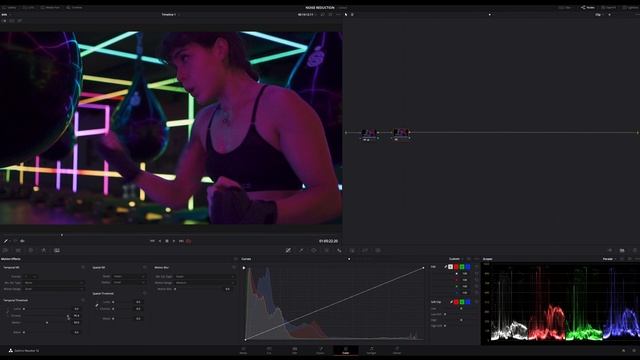Toggle the temporal luma chroma link
This screenshot has height=360, width=640.
point(7,312)
